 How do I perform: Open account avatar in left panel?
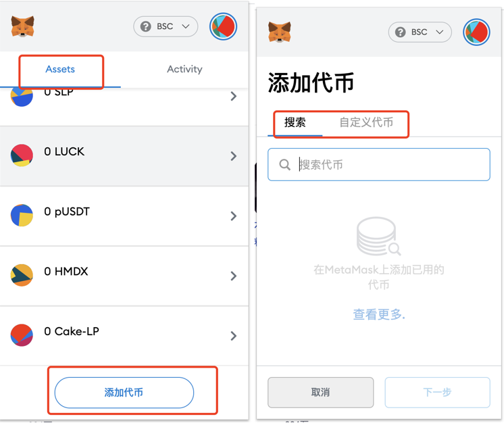click(223, 26)
